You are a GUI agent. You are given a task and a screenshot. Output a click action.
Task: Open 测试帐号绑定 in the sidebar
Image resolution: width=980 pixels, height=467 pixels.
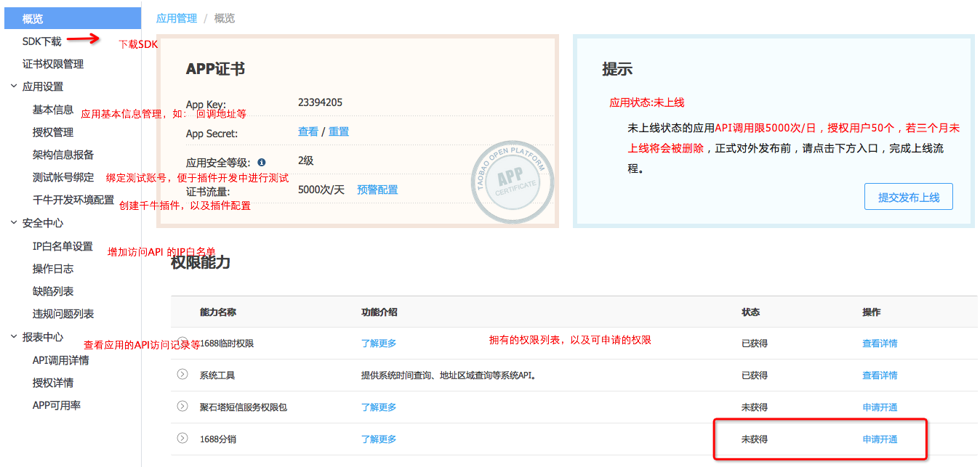(63, 177)
